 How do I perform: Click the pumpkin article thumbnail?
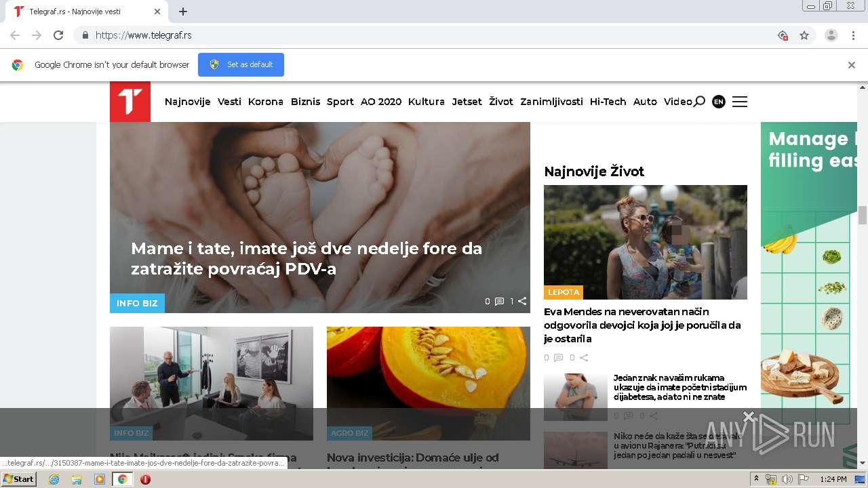coord(429,384)
